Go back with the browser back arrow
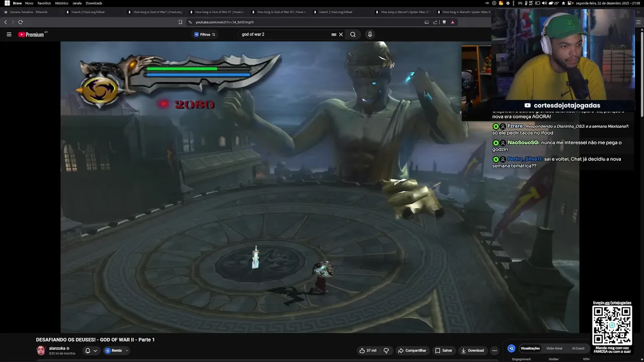Viewport: 644px width, 362px height. (6, 22)
